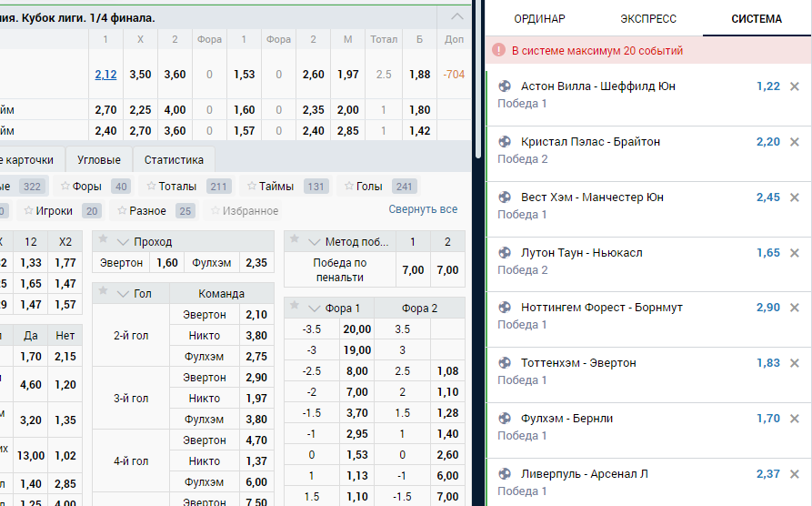Remove Ливерпуль - Арсенал Л selection
Viewport: 812px width, 506px height.
tap(795, 474)
